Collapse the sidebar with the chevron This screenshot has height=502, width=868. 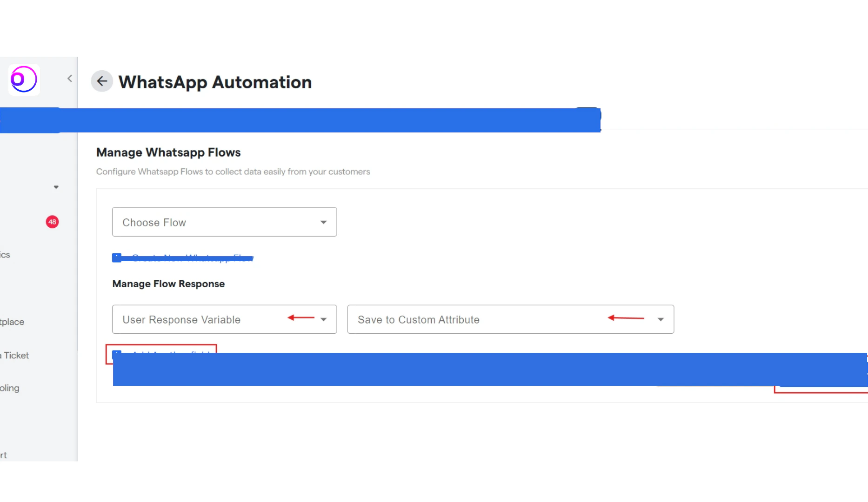70,79
